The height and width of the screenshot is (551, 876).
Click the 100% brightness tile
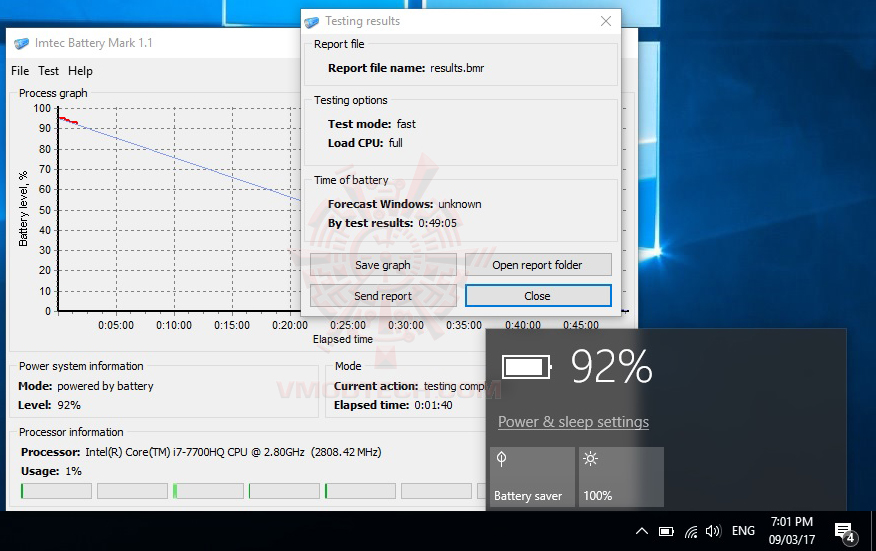[x=621, y=477]
